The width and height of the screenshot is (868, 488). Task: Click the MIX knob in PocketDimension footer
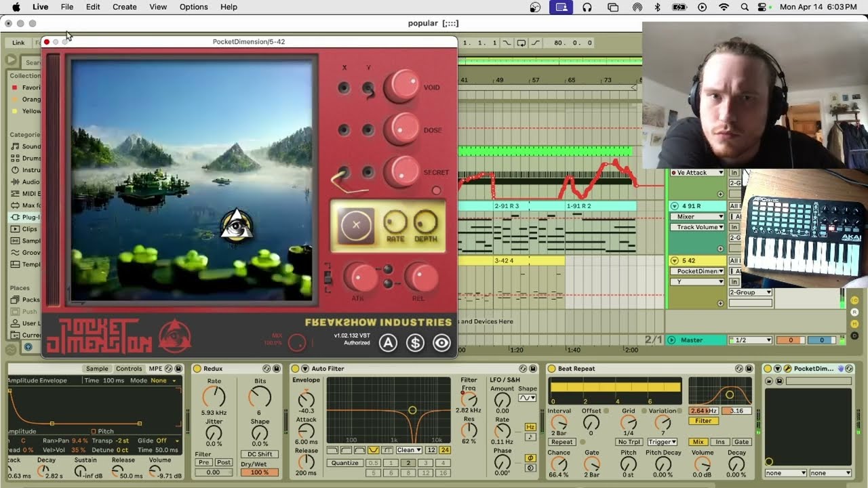click(x=297, y=343)
